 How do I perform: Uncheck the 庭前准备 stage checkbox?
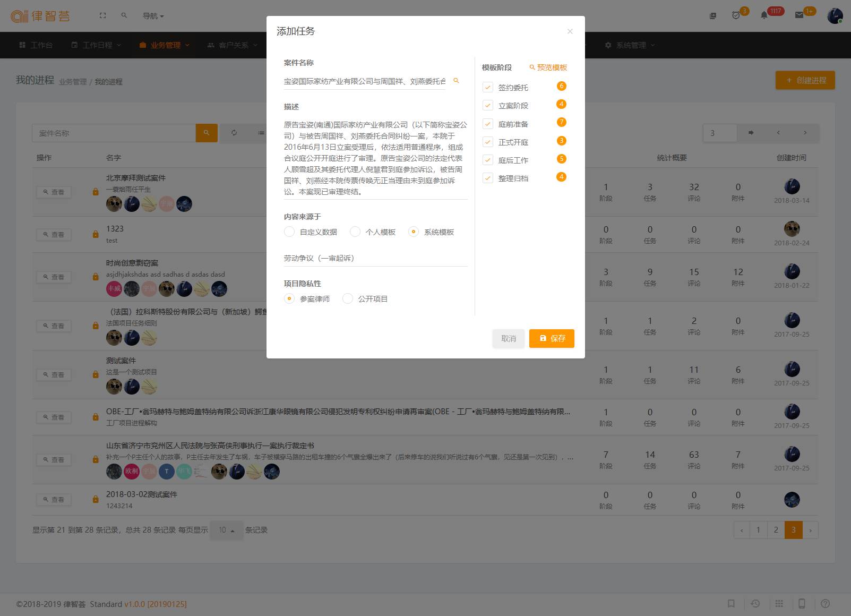[488, 124]
